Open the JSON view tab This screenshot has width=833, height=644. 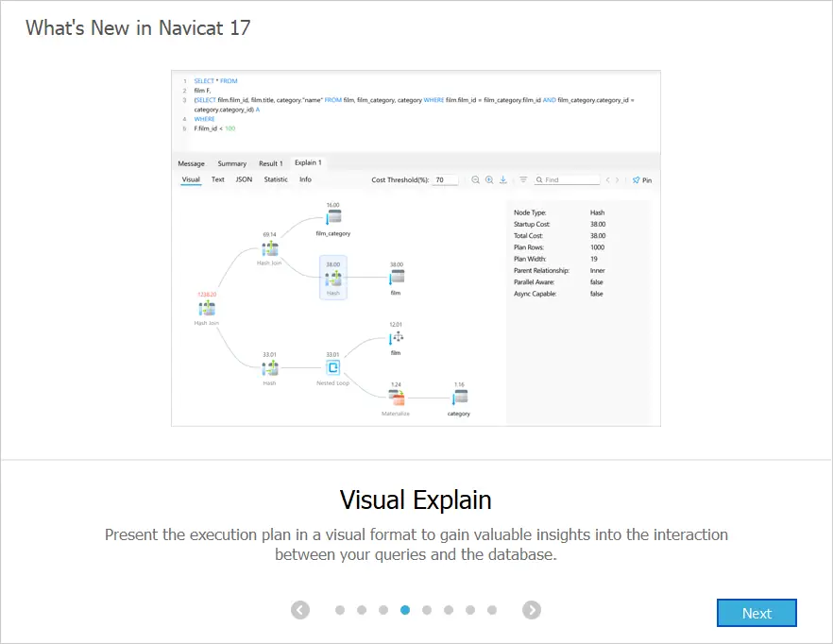point(244,179)
